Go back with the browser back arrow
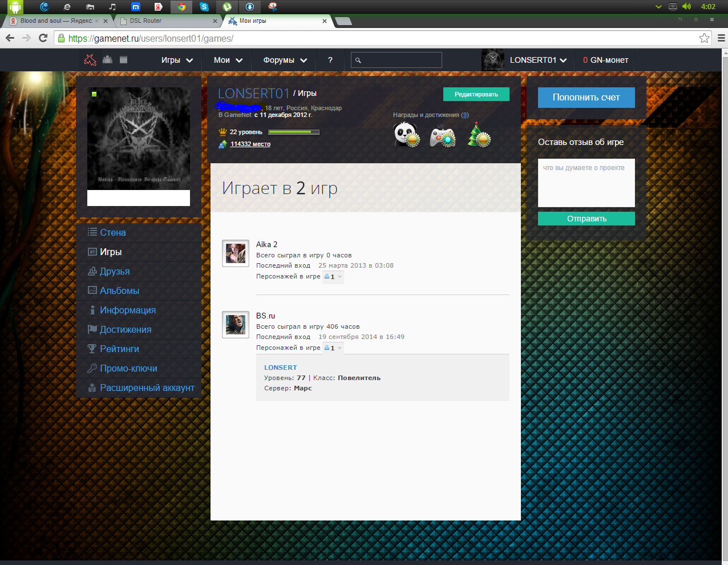728x565 pixels. click(x=10, y=38)
